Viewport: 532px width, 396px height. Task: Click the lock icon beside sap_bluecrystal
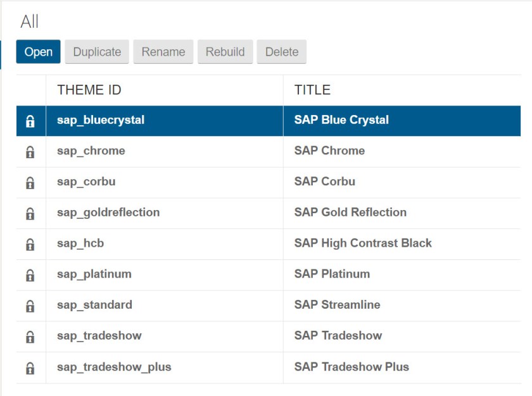point(30,121)
